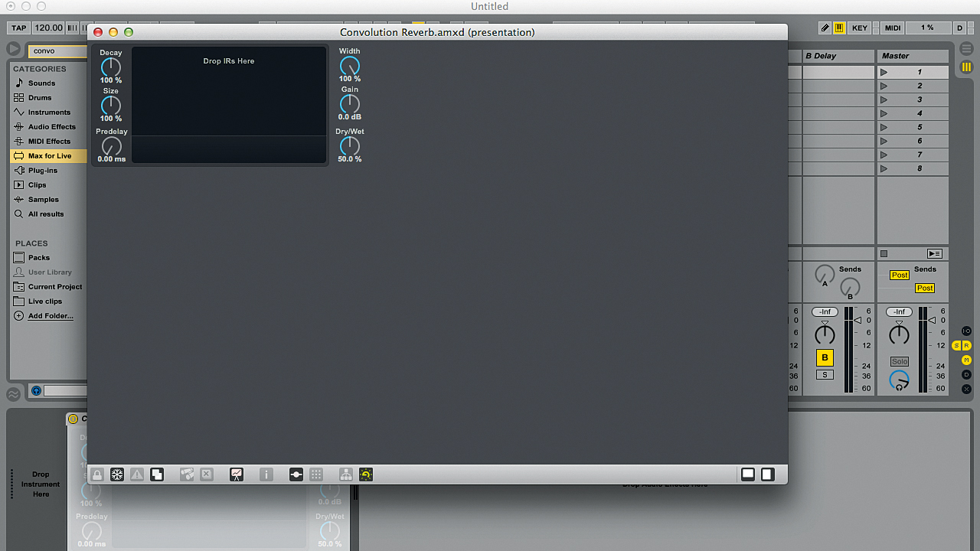Screen dimensions: 980x551
Task: Open new view overlapping-squares icon in Max toolbar
Action: click(157, 474)
